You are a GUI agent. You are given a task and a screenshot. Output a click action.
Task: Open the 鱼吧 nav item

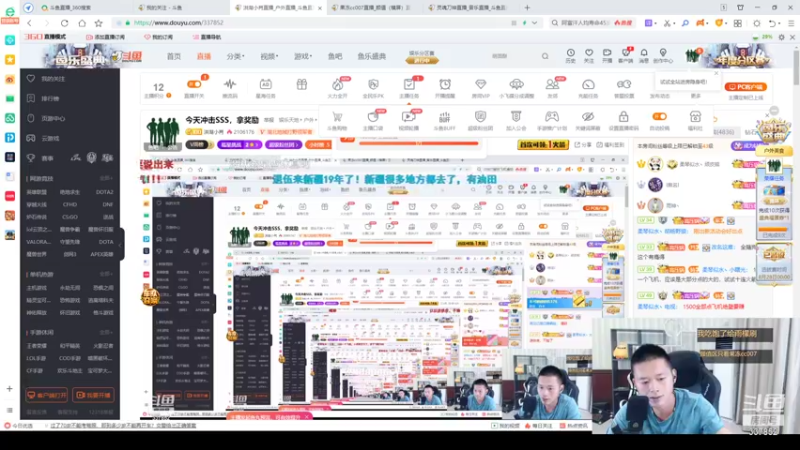click(335, 56)
